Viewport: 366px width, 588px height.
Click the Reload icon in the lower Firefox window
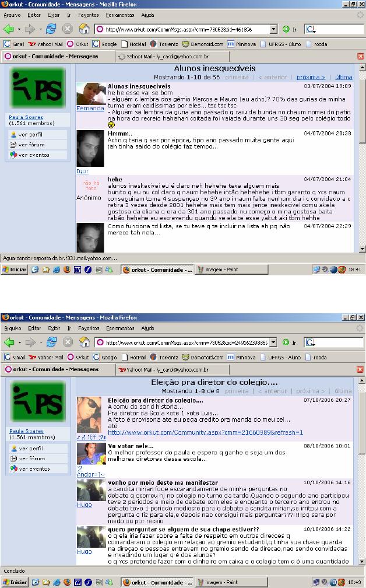(x=51, y=342)
